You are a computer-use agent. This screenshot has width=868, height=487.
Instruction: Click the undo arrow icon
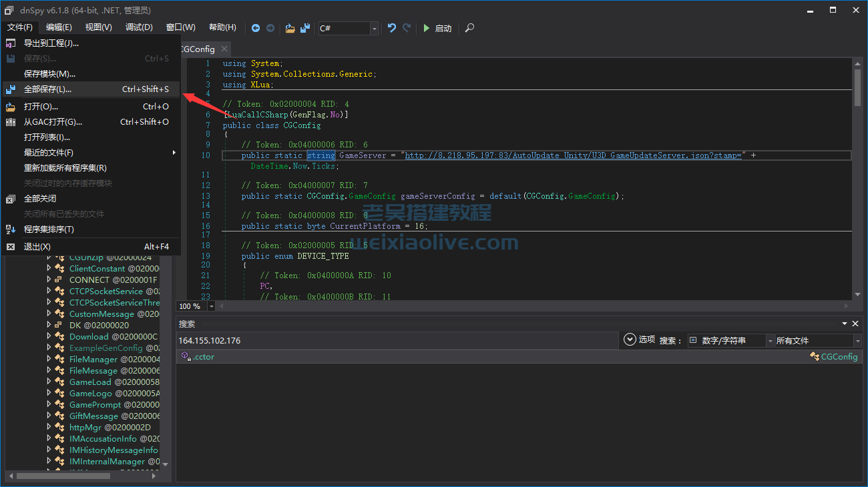tap(392, 28)
